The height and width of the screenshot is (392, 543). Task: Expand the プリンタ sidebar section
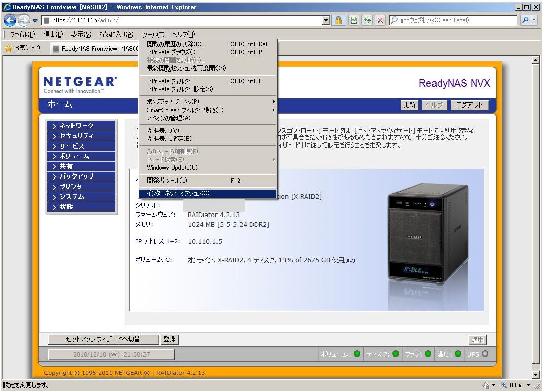[81, 186]
